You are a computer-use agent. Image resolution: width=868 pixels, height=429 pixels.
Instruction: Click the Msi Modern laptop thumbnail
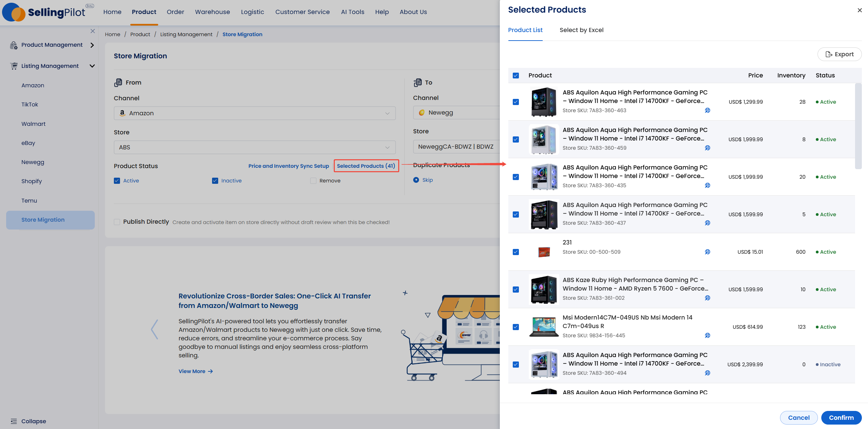[544, 327]
